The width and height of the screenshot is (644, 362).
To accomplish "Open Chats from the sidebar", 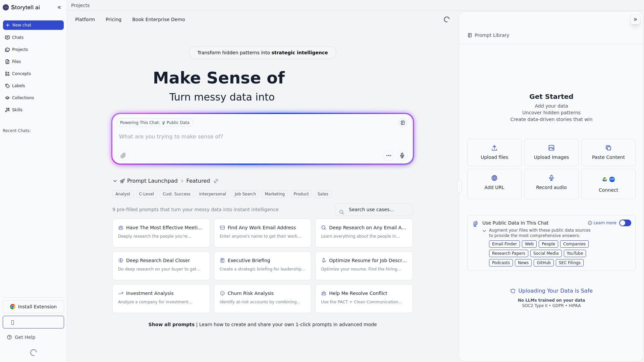I will point(17,38).
